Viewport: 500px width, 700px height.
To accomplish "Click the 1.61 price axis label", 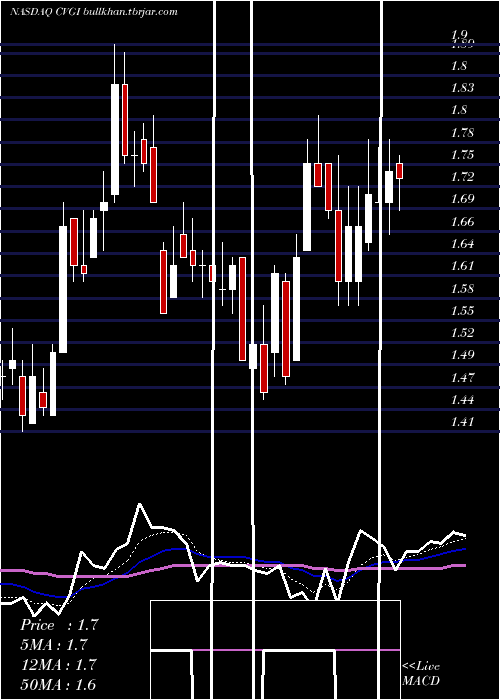I will 462,266.
